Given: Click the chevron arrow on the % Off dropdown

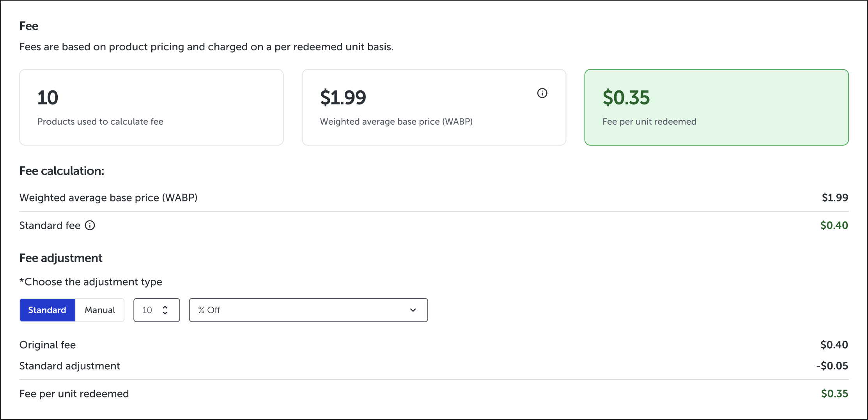Looking at the screenshot, I should click(x=413, y=310).
